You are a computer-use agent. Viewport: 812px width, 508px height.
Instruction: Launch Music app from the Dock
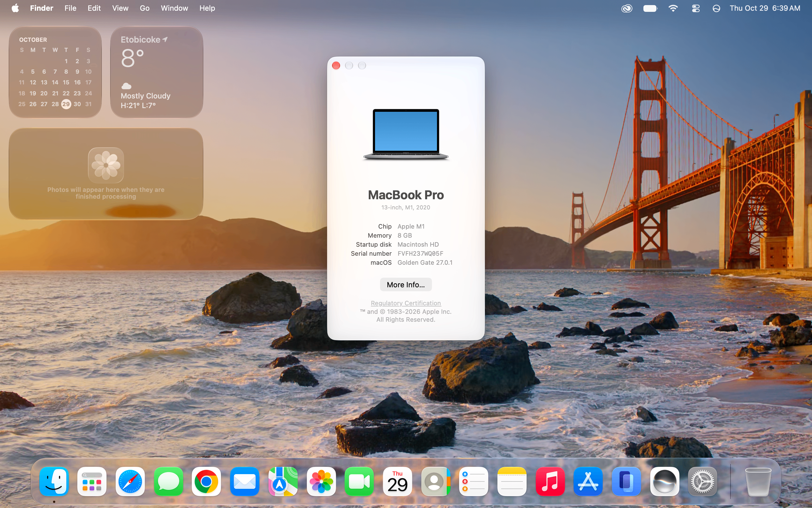[550, 481]
